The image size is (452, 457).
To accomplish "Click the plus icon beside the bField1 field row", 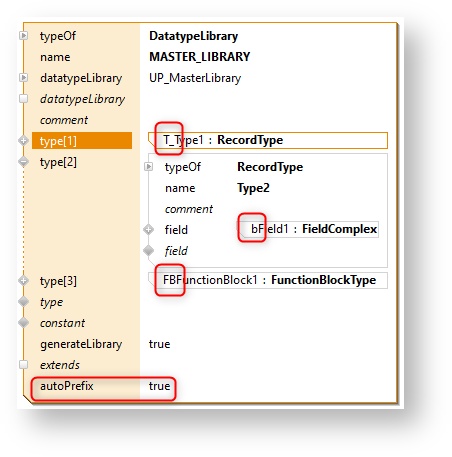I will tap(149, 229).
